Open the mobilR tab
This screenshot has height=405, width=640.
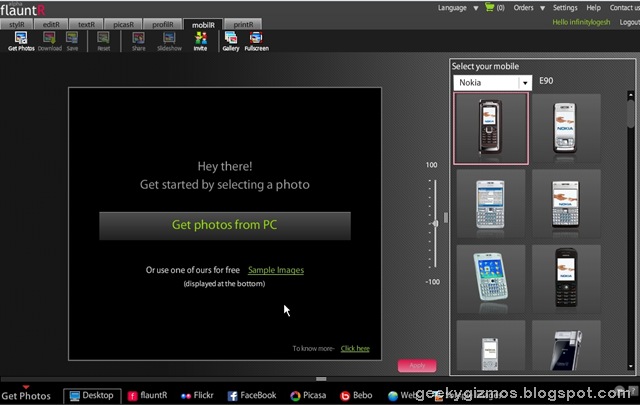tap(203, 24)
